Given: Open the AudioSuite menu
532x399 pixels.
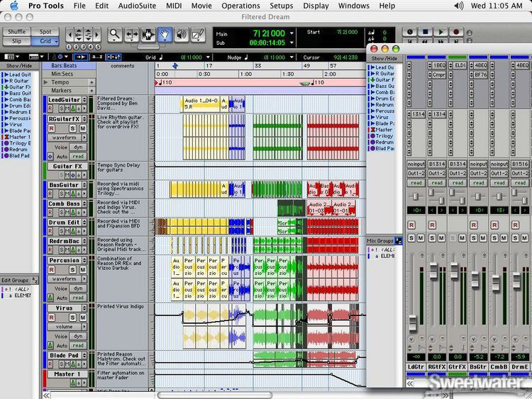Looking at the screenshot, I should [137, 6].
